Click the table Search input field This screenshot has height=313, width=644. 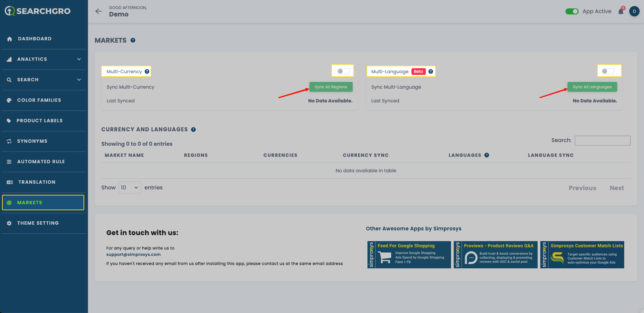pyautogui.click(x=602, y=140)
